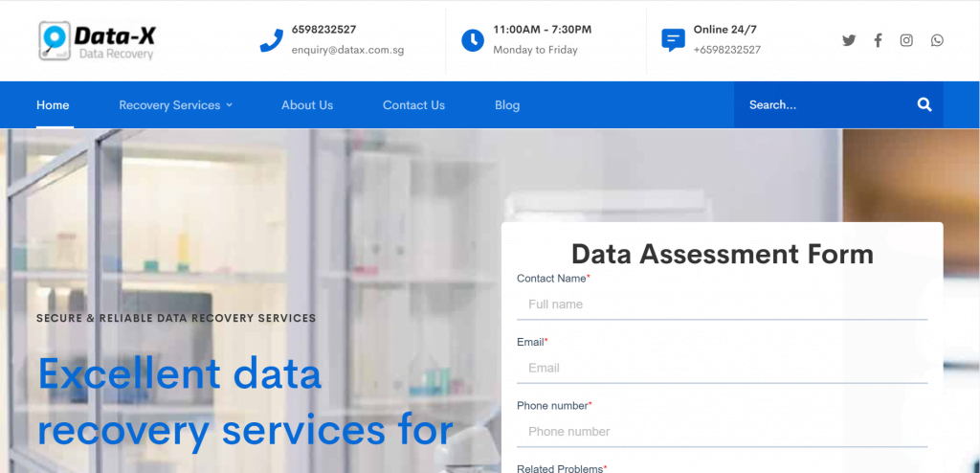The image size is (980, 473).
Task: Click the blue clock icon
Action: pyautogui.click(x=473, y=40)
